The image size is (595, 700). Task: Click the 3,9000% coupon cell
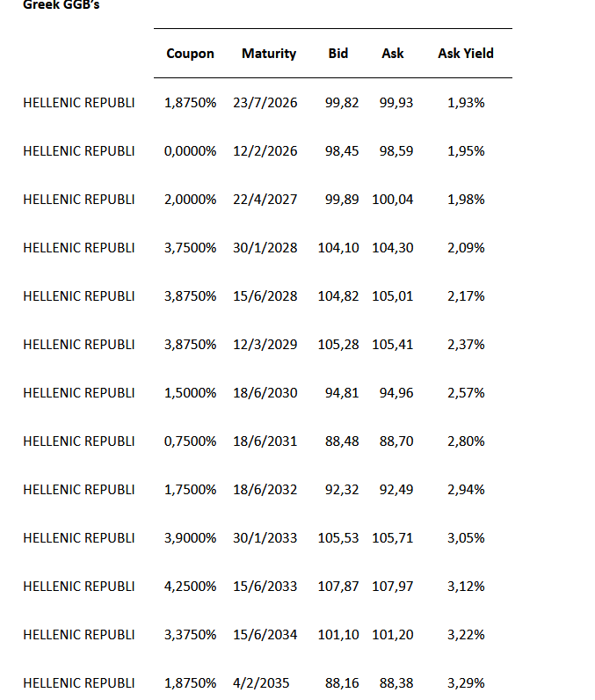[190, 538]
